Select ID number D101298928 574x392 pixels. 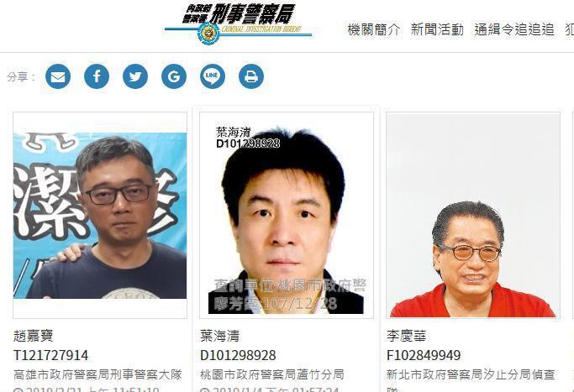pyautogui.click(x=238, y=355)
